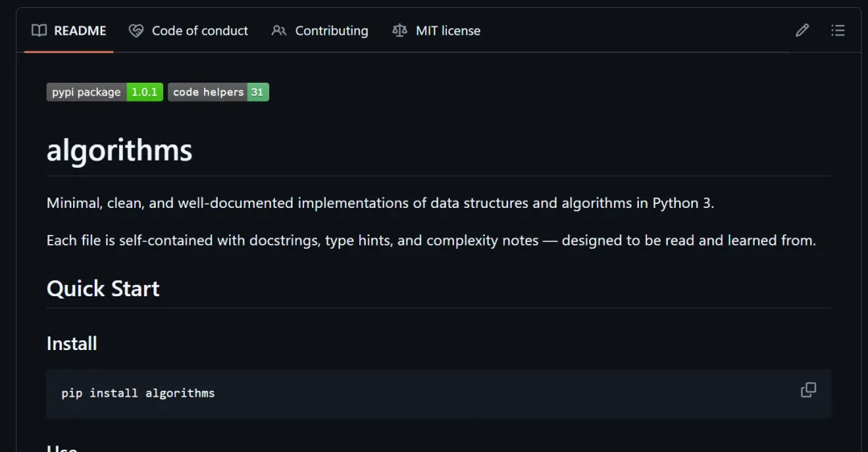Viewport: 868px width, 452px height.
Task: Switch to the Code of conduct tab
Action: 199,31
